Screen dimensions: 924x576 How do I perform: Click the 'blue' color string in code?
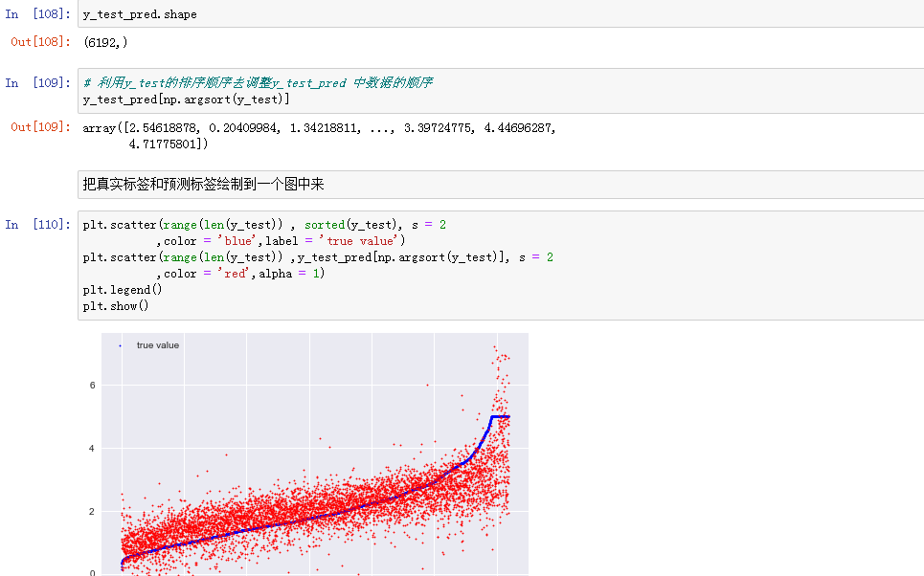click(237, 241)
